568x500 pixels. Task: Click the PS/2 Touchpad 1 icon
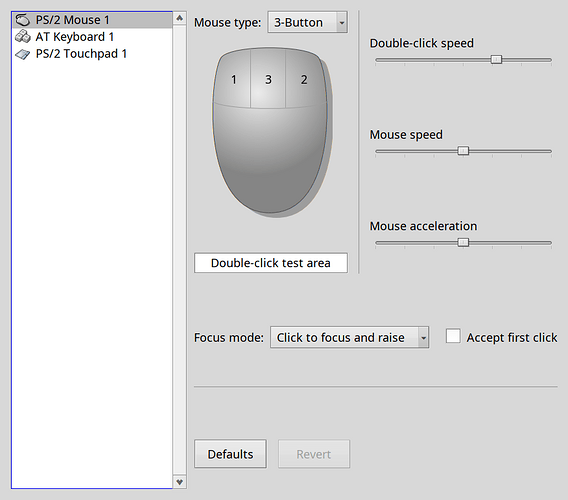point(22,54)
